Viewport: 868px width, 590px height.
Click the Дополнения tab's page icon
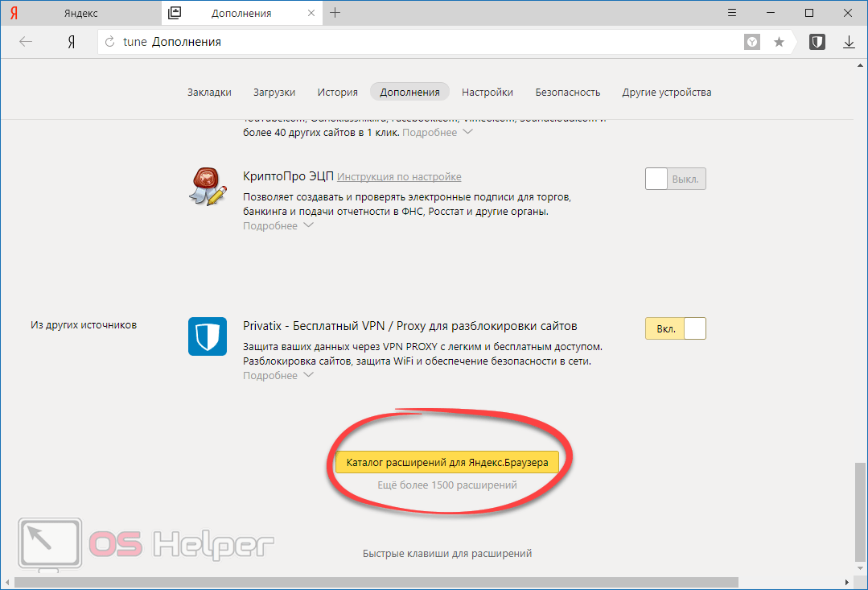175,13
